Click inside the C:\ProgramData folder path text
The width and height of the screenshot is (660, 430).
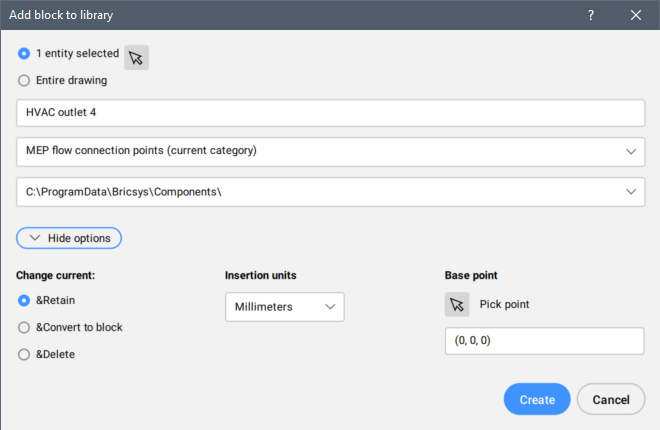[x=124, y=192]
